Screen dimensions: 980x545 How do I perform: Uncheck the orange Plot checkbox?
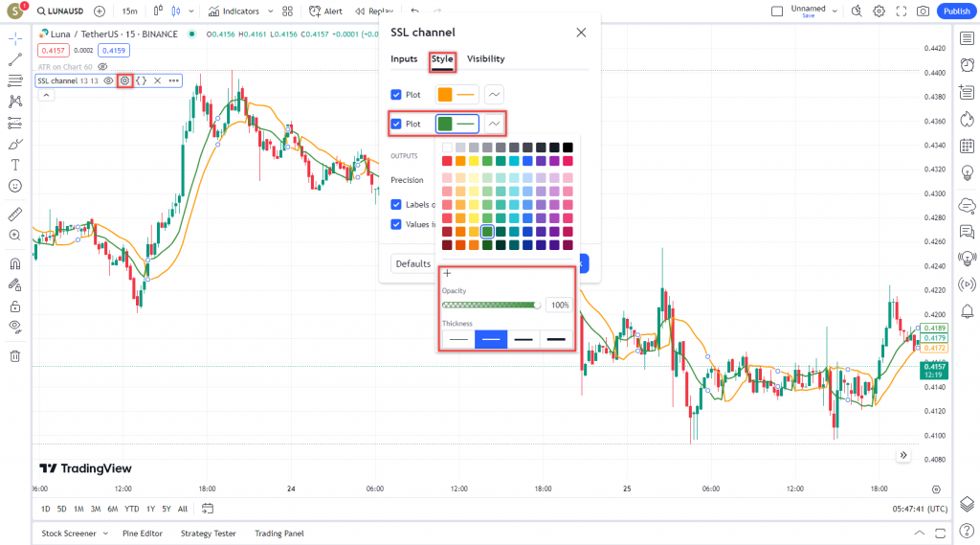point(396,95)
